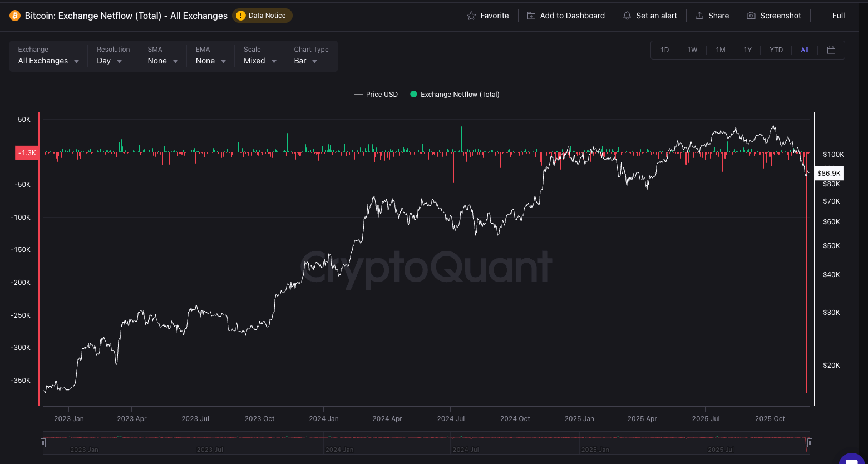Click the Set an alert bell icon
868x464 pixels.
[x=627, y=16]
